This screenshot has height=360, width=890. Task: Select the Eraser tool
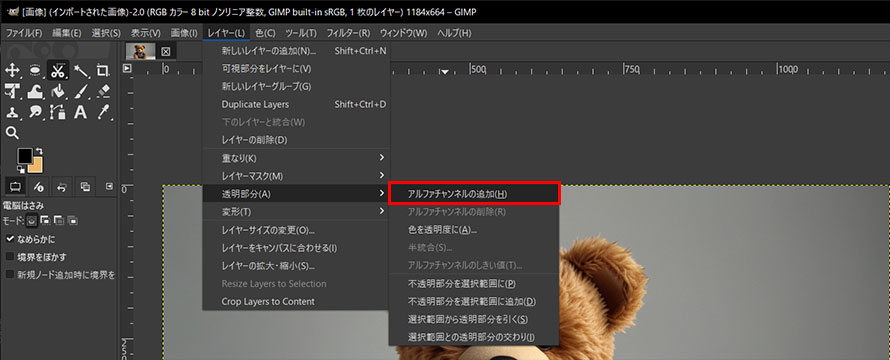pos(103,91)
